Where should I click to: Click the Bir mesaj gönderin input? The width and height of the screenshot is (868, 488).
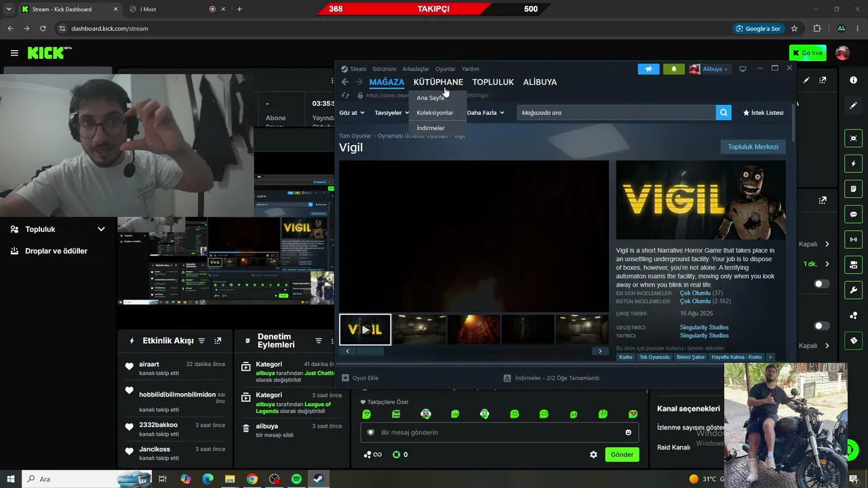click(x=499, y=432)
